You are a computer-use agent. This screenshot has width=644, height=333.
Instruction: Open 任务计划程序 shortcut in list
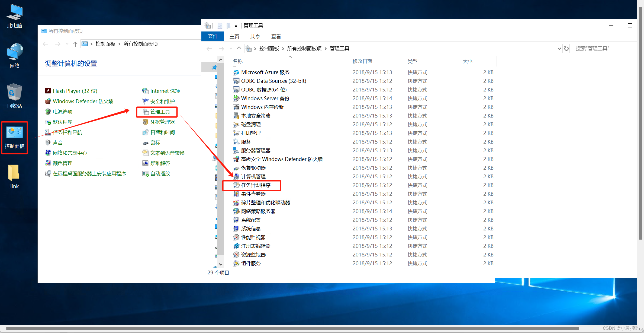click(256, 185)
